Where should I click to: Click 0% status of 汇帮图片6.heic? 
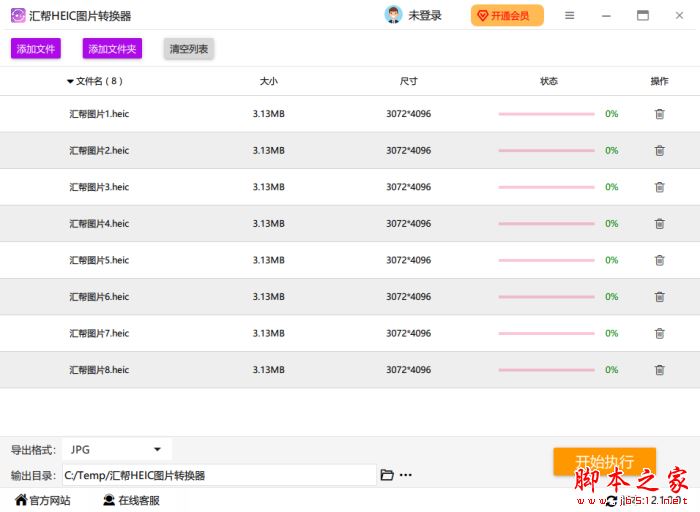(x=612, y=297)
